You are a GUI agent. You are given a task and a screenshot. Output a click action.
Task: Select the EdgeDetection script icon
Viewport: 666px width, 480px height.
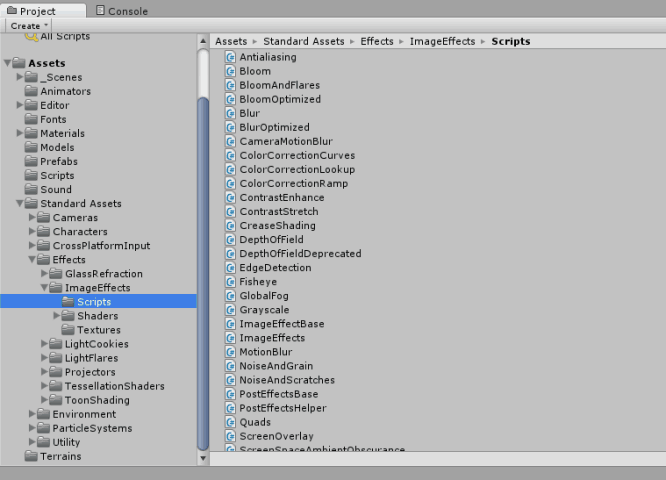[231, 268]
